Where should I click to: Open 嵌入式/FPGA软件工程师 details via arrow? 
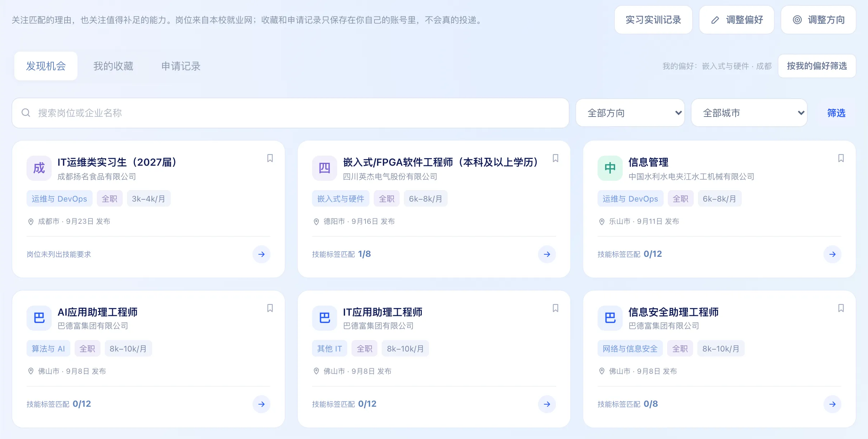[x=547, y=254]
